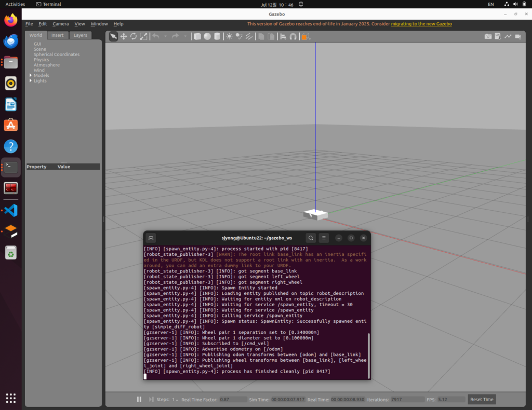Viewport: 532px width, 410px height.
Task: Pause the simulation
Action: coord(139,399)
